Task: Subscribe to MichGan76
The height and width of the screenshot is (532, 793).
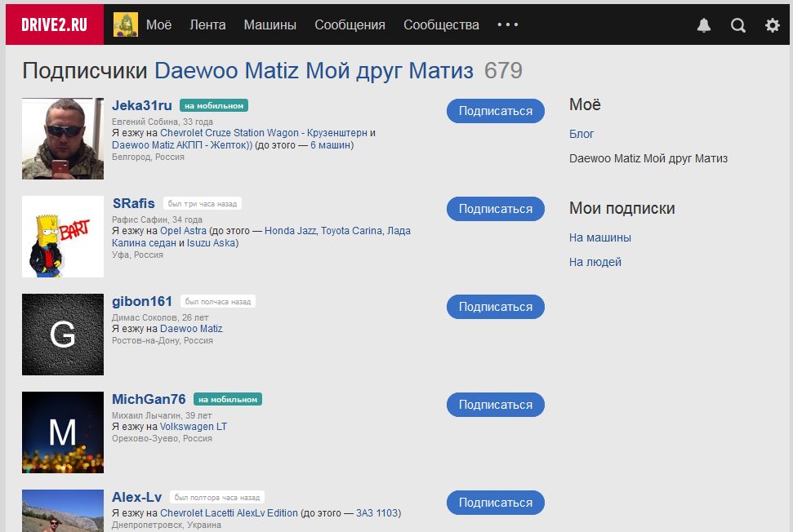Action: 495,405
